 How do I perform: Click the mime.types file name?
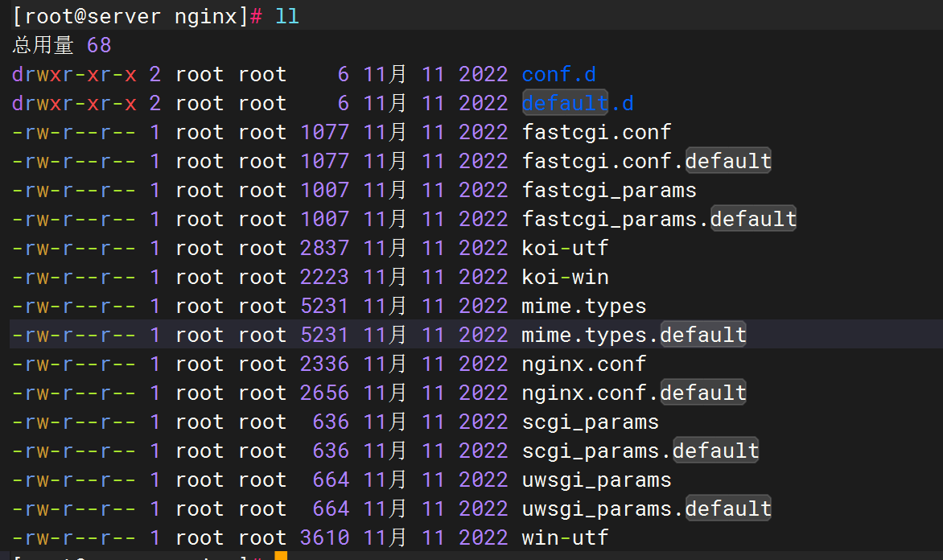tap(583, 307)
